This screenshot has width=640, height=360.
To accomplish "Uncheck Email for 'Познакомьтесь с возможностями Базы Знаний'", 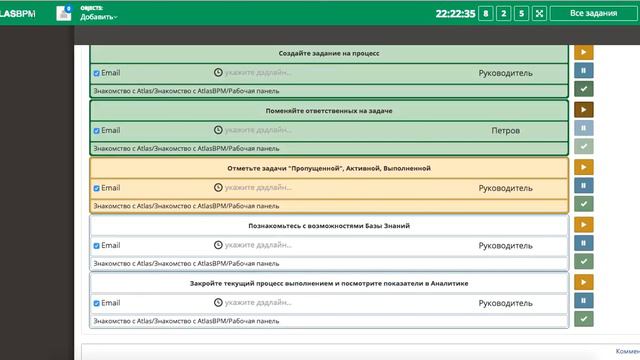I will (x=96, y=246).
